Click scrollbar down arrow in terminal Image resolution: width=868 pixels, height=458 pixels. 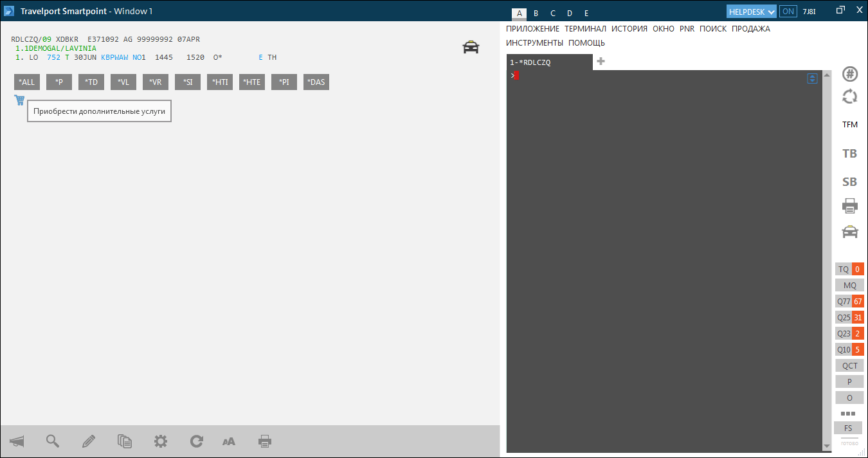[x=827, y=446]
